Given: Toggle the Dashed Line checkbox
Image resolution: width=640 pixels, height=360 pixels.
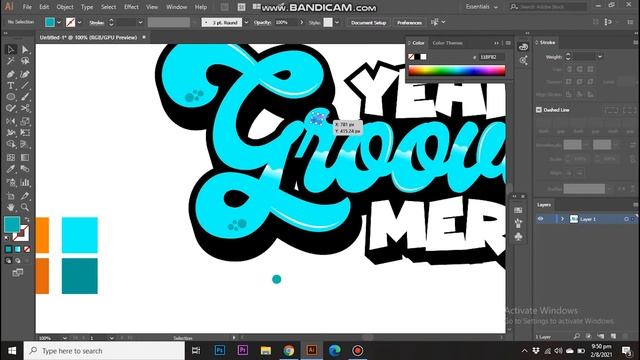Looking at the screenshot, I should (x=539, y=110).
